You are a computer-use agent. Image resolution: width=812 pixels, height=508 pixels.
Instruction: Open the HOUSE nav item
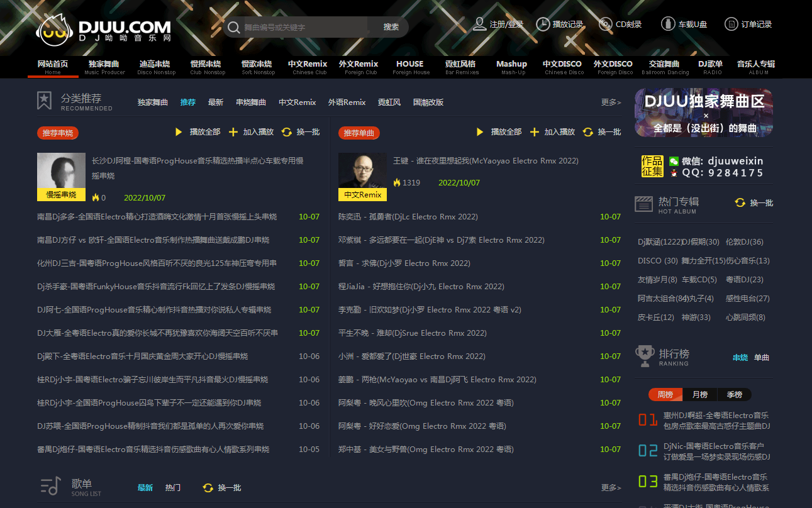coord(410,67)
